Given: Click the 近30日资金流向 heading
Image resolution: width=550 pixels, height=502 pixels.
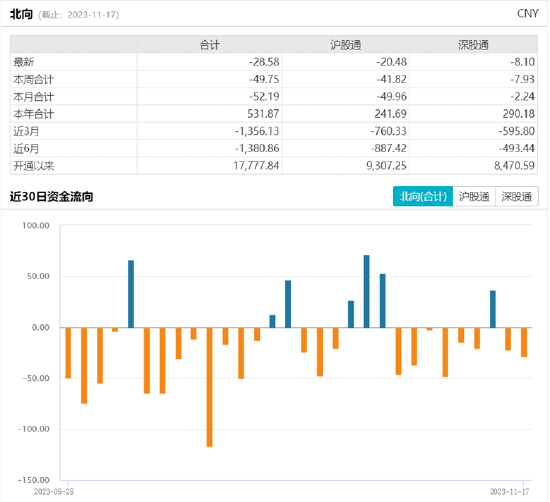Looking at the screenshot, I should click(51, 196).
